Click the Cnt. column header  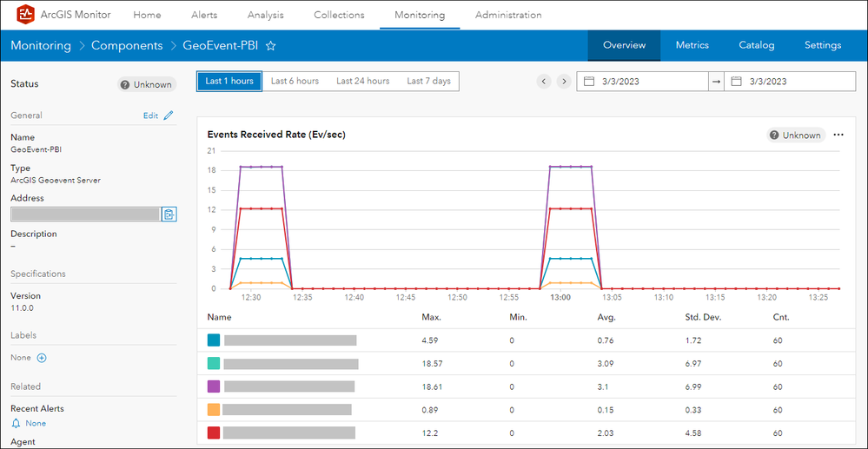(781, 318)
